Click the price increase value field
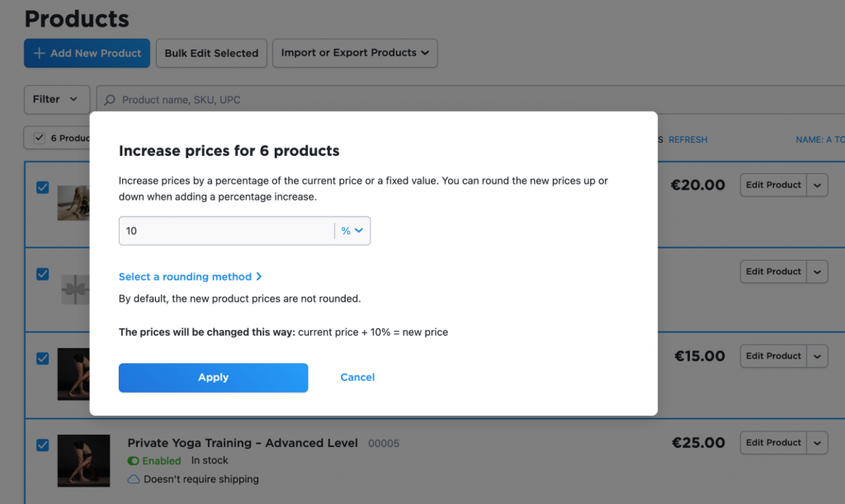The width and height of the screenshot is (845, 504). pyautogui.click(x=226, y=230)
